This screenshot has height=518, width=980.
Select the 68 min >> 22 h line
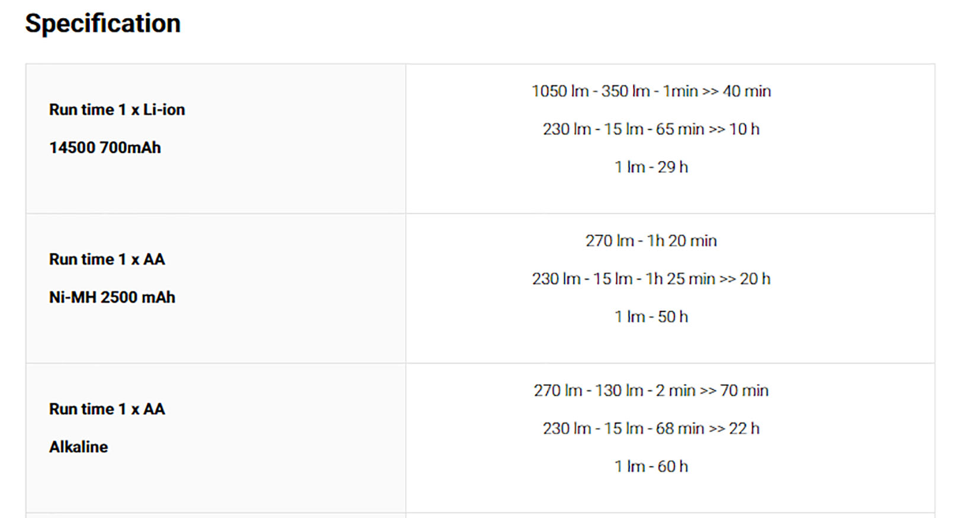[x=651, y=429]
